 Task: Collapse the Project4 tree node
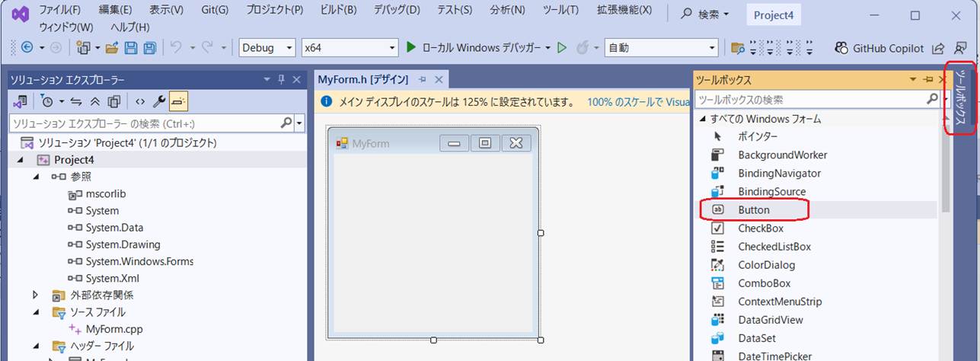(x=21, y=160)
